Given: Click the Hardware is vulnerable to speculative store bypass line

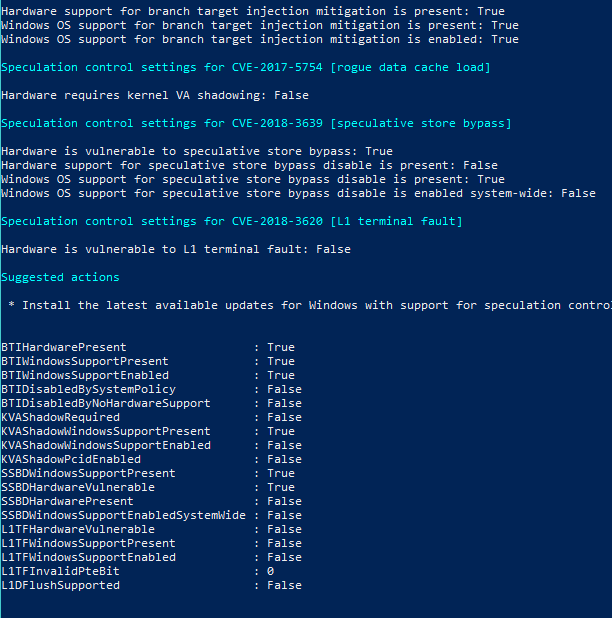Looking at the screenshot, I should (x=197, y=151).
